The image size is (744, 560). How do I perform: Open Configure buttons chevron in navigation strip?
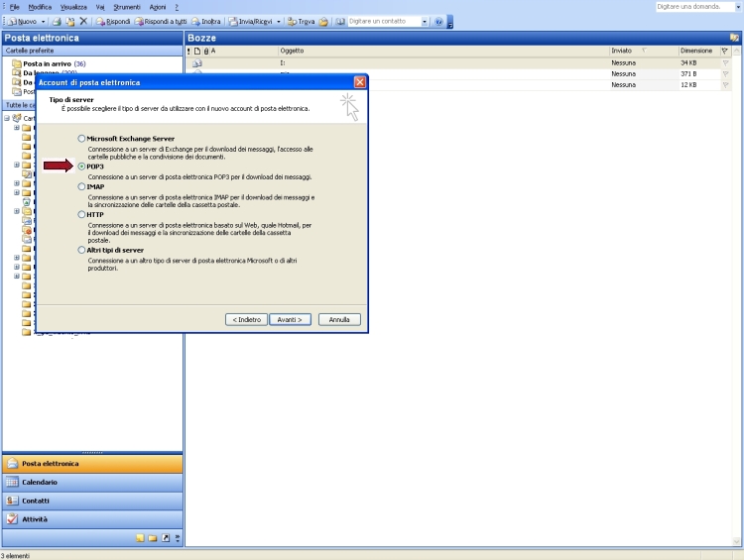(178, 538)
